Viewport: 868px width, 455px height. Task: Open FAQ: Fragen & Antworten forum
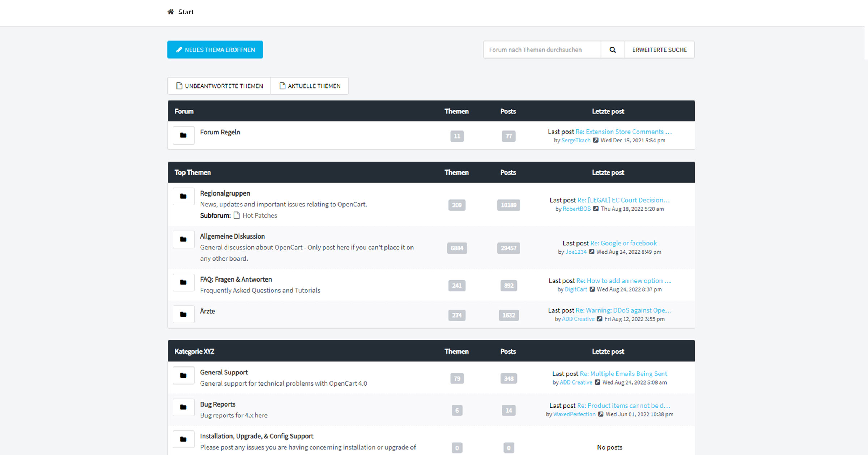tap(236, 279)
